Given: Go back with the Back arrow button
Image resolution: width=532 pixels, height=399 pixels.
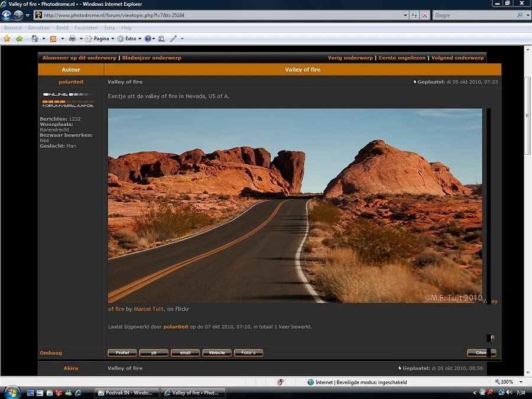Looking at the screenshot, I should (x=7, y=15).
